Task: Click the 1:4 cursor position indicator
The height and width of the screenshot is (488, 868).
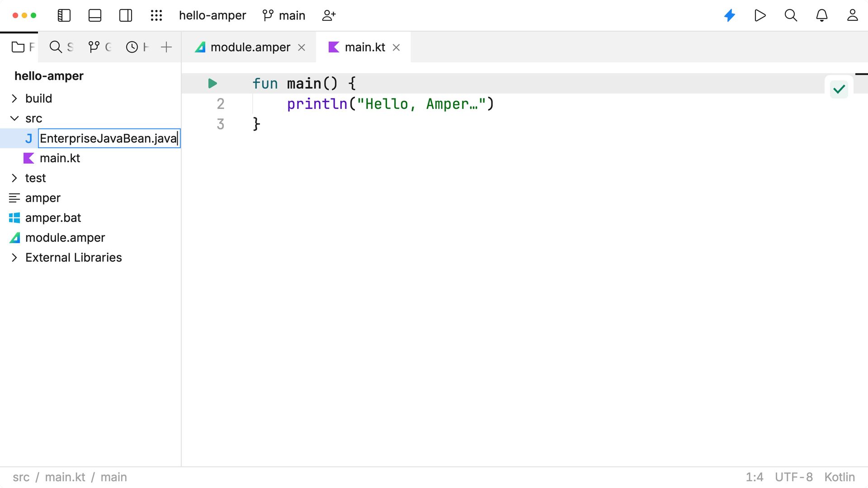Action: click(754, 477)
